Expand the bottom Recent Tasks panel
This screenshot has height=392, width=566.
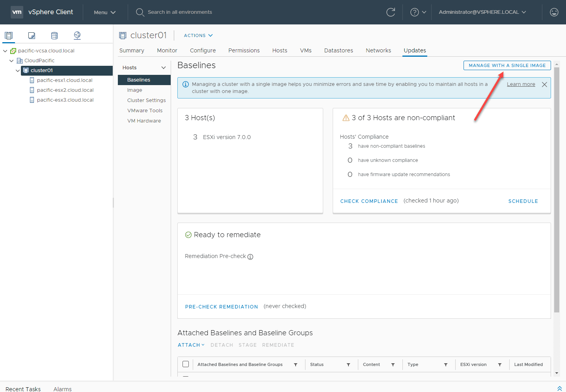560,388
